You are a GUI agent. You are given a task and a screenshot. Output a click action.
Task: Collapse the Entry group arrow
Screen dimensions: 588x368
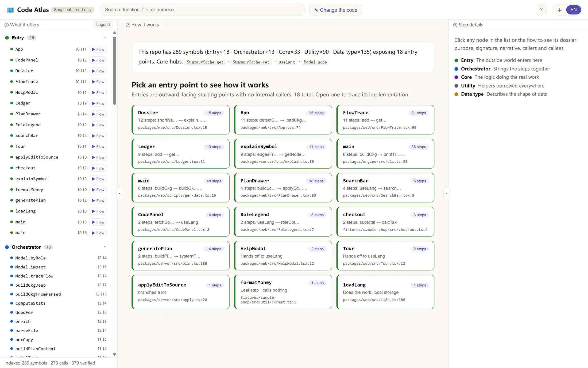(x=105, y=37)
